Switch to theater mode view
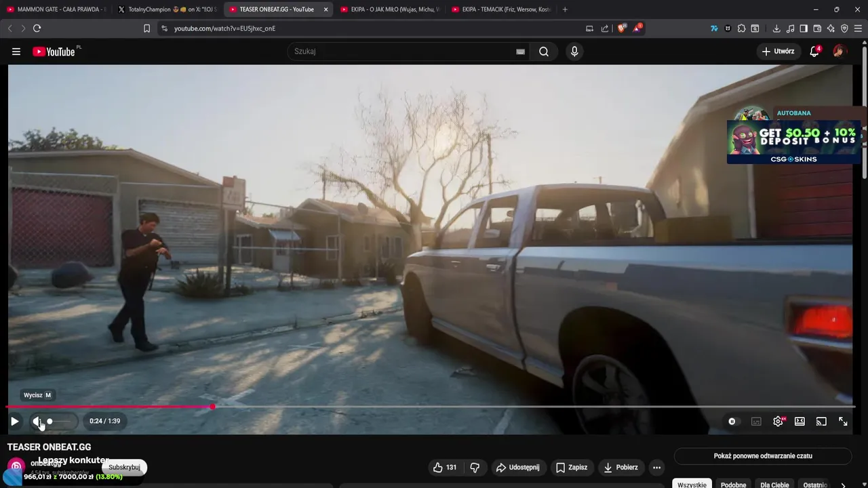 800,421
